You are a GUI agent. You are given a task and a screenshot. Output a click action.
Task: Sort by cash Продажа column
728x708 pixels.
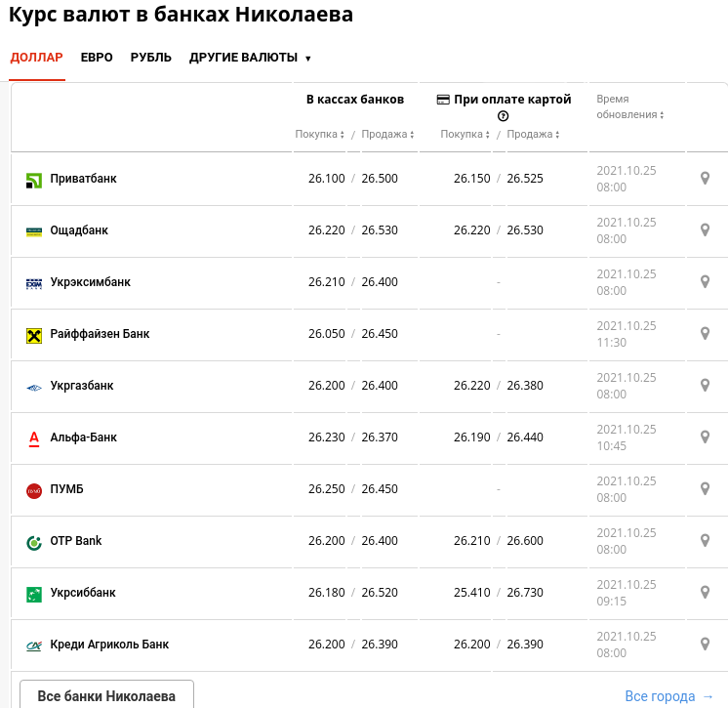coord(387,134)
